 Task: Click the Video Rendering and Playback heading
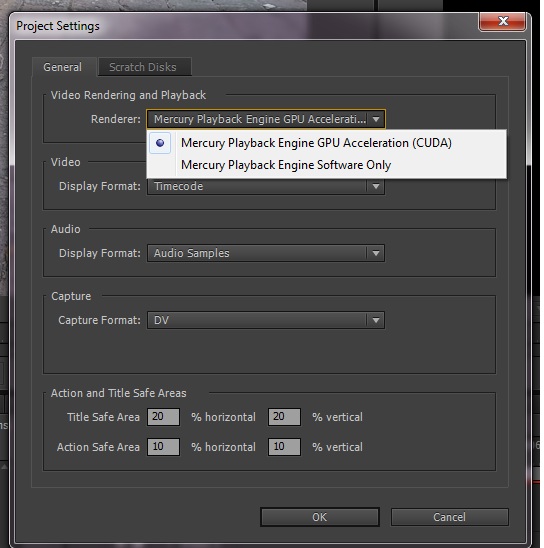click(128, 95)
